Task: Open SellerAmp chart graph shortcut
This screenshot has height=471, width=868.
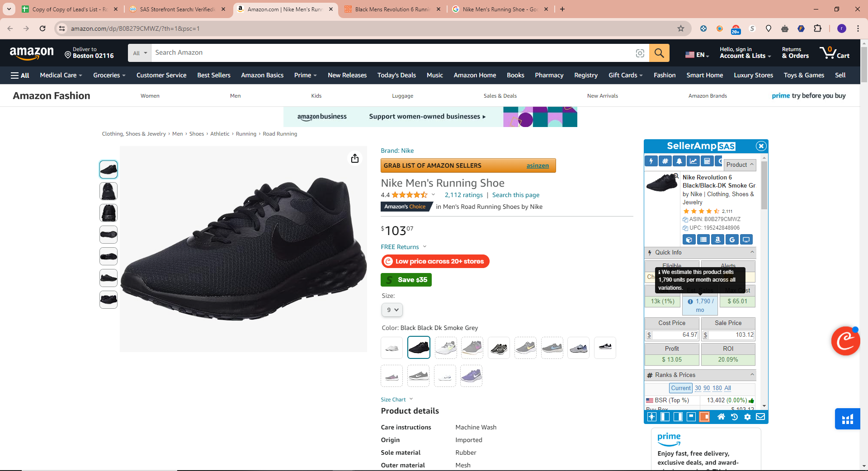Action: (693, 161)
